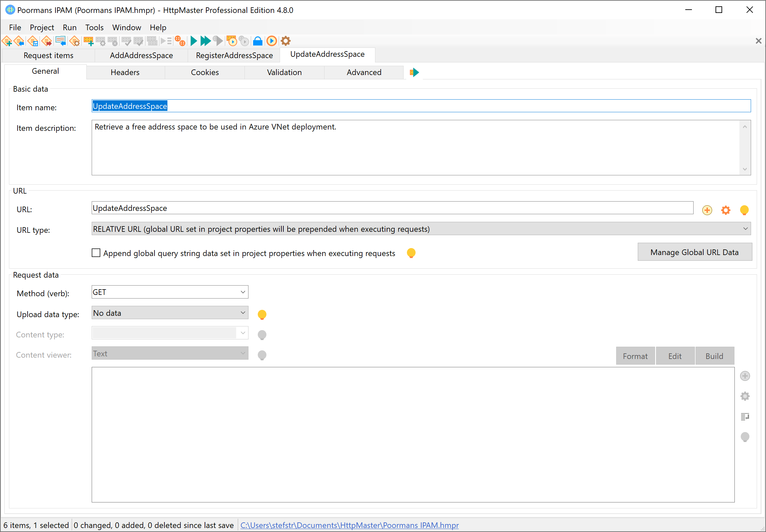Open the URL type dropdown
The height and width of the screenshot is (532, 766).
421,229
